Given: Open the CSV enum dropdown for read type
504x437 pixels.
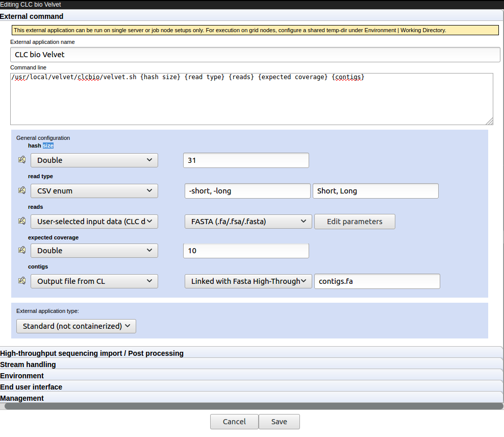Looking at the screenshot, I should coord(94,190).
